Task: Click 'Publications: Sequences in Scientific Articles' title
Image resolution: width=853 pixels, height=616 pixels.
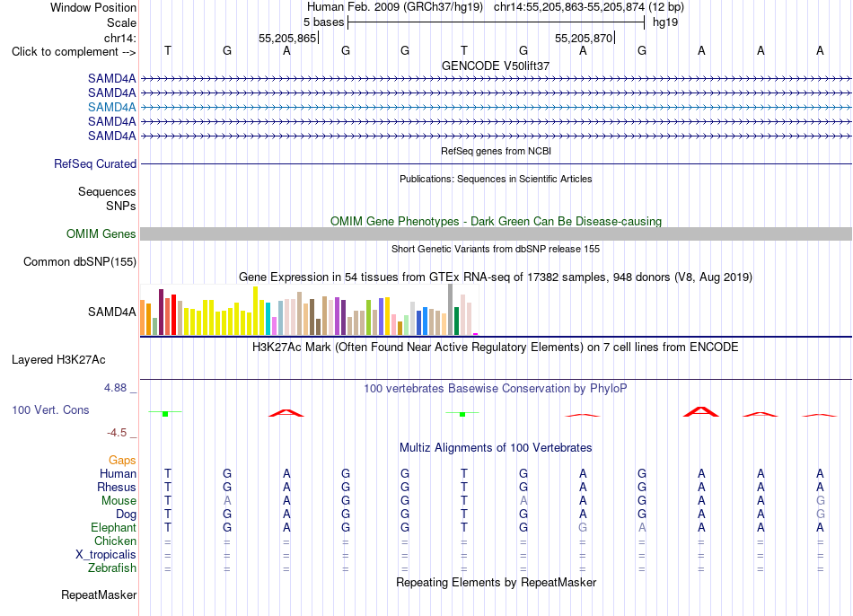Action: click(496, 179)
